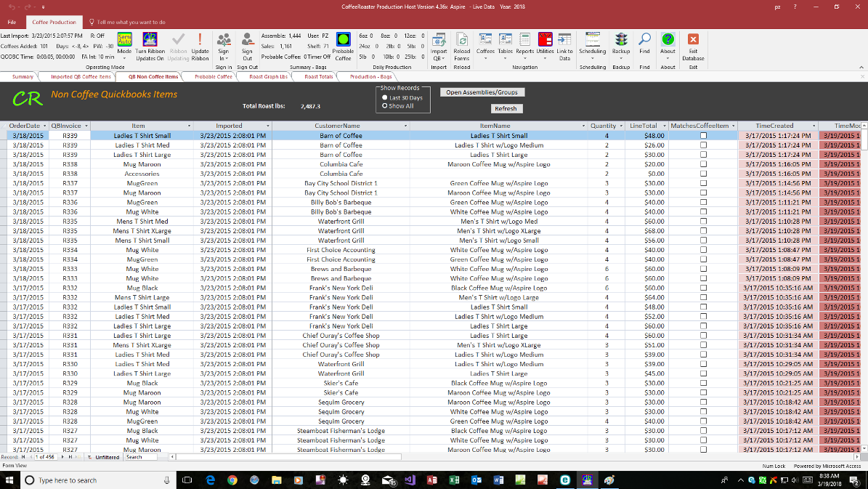868x489 pixels.
Task: Open Microsoft Edge from the taskbar
Action: pyautogui.click(x=210, y=480)
